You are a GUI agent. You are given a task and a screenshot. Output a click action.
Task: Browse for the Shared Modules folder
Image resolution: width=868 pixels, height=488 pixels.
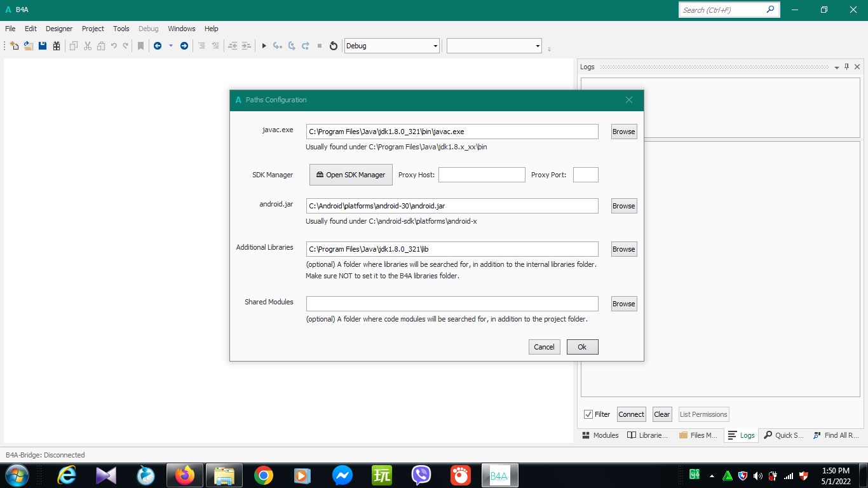(x=624, y=304)
